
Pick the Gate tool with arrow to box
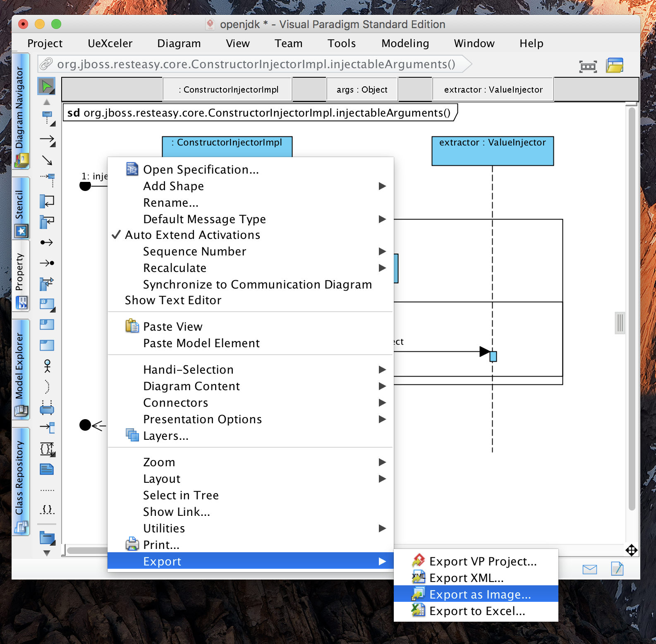(47, 427)
